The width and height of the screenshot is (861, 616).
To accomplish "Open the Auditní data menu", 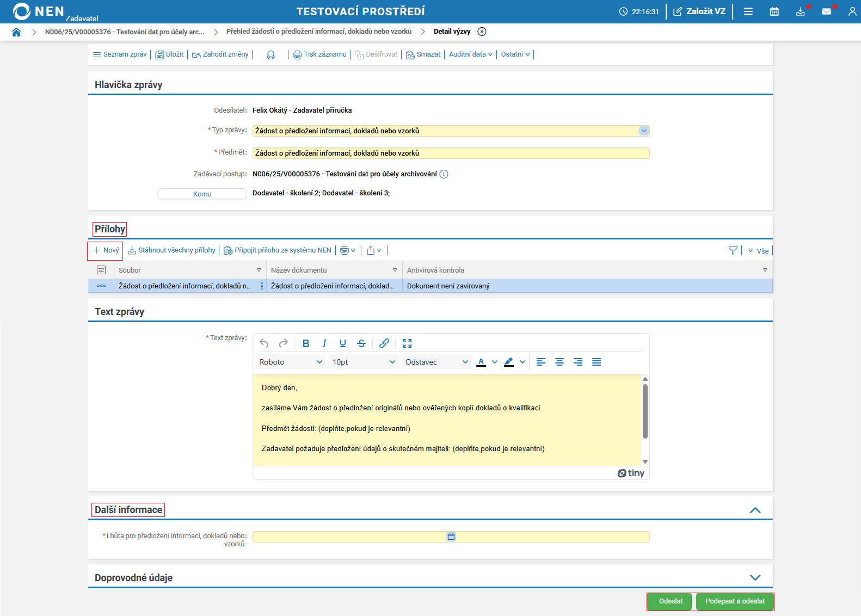I will coord(470,54).
